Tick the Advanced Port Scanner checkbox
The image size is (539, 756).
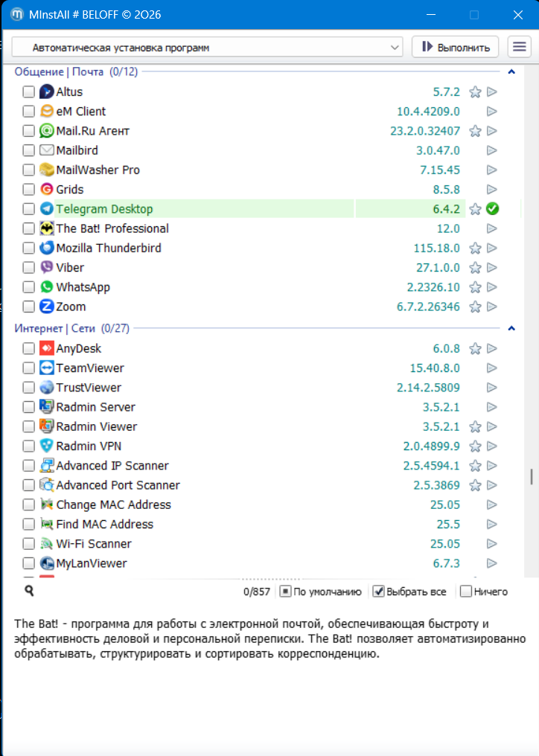28,485
